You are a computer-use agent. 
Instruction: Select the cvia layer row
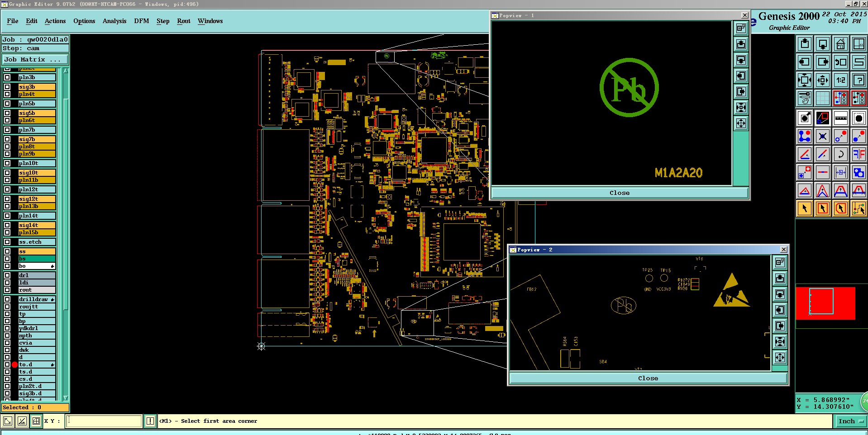tap(37, 343)
